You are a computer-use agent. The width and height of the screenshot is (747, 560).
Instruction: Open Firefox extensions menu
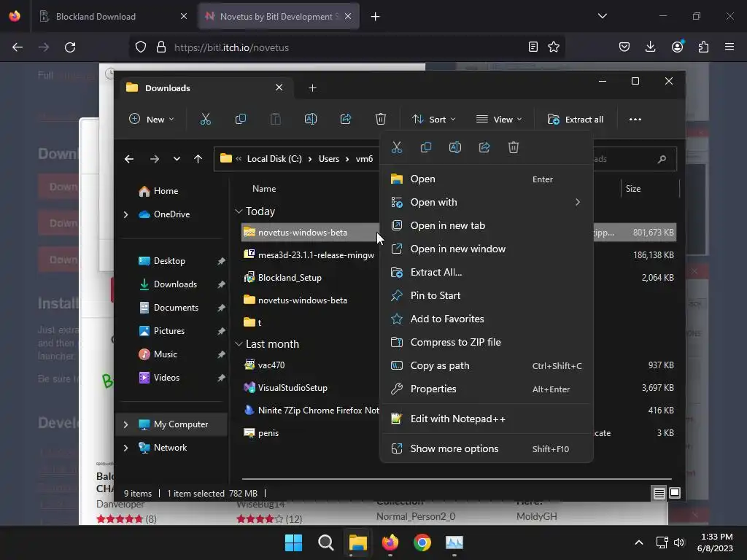pyautogui.click(x=703, y=47)
